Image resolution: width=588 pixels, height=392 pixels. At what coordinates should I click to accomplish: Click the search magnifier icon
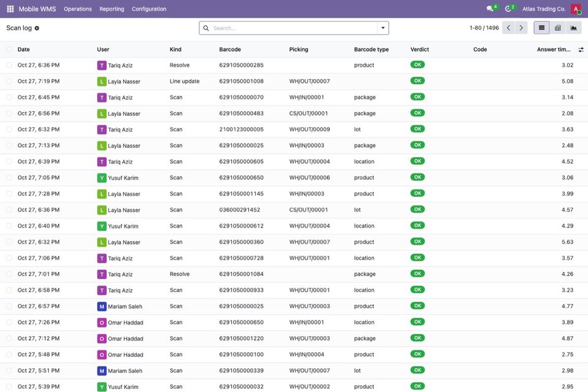(206, 28)
